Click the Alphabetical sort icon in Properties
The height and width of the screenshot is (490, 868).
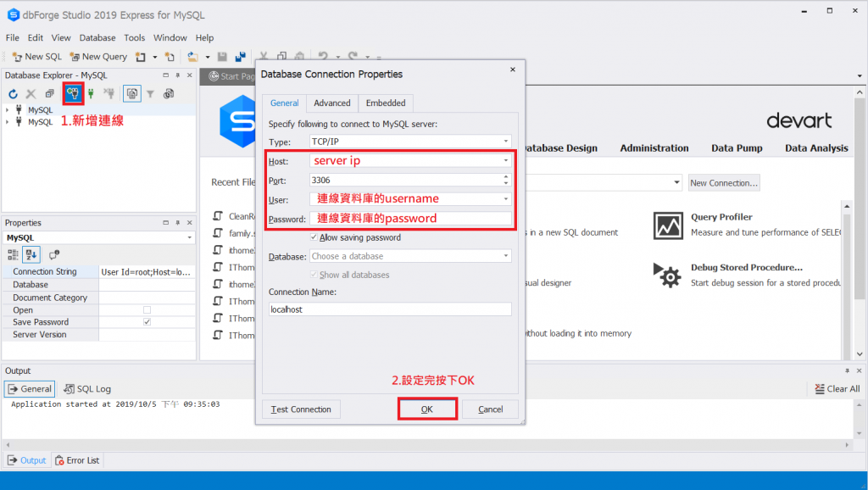(x=31, y=254)
